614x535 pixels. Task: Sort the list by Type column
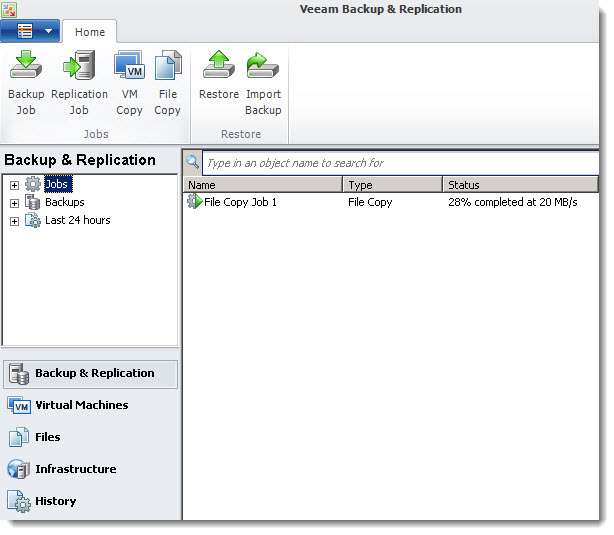[393, 184]
